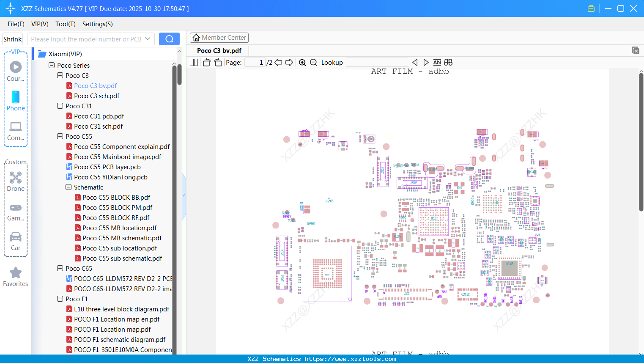Image resolution: width=644 pixels, height=363 pixels.
Task: Click the blue search button
Action: click(x=169, y=39)
